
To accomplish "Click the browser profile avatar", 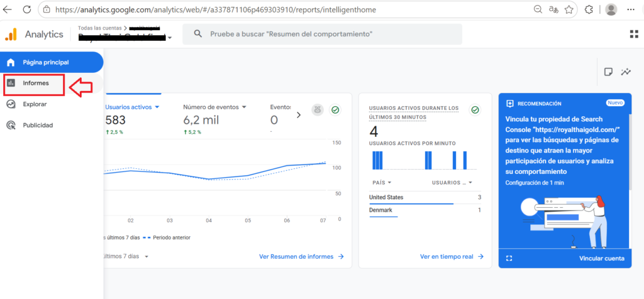I will [x=611, y=9].
